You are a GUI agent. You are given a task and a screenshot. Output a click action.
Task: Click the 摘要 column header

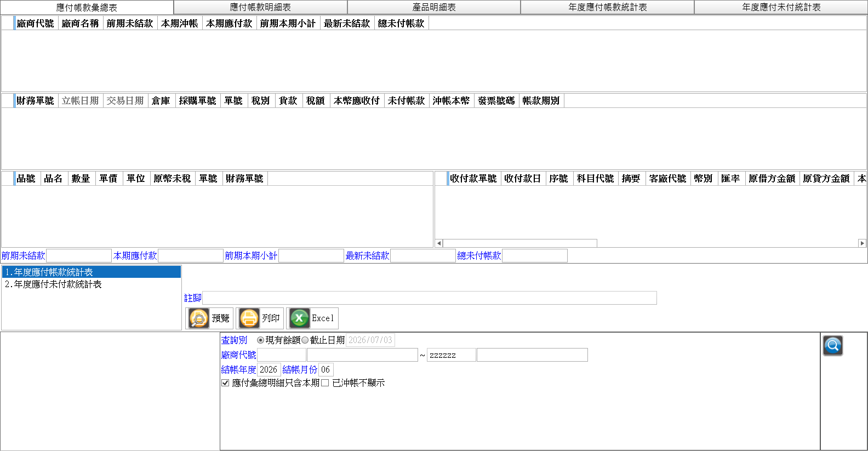[632, 179]
